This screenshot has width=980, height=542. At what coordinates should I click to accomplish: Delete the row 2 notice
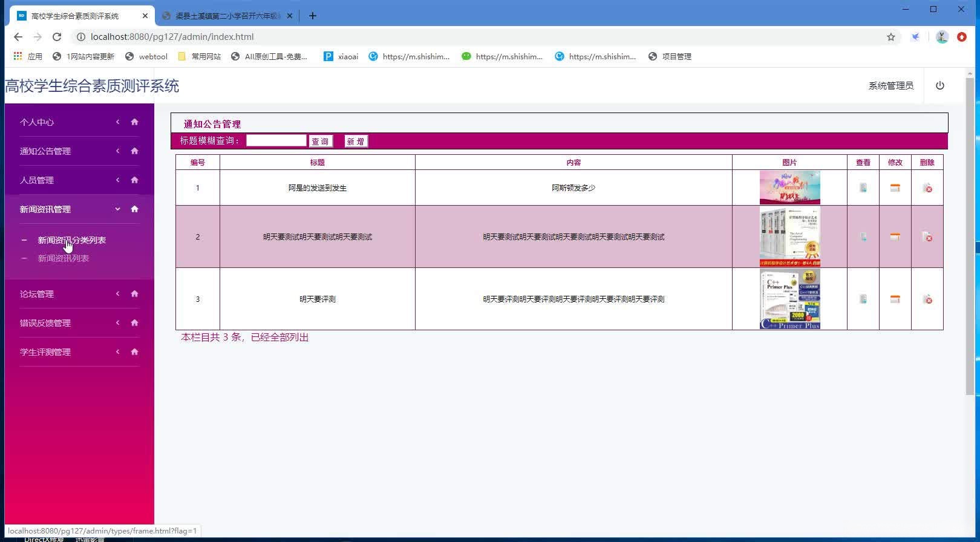927,237
